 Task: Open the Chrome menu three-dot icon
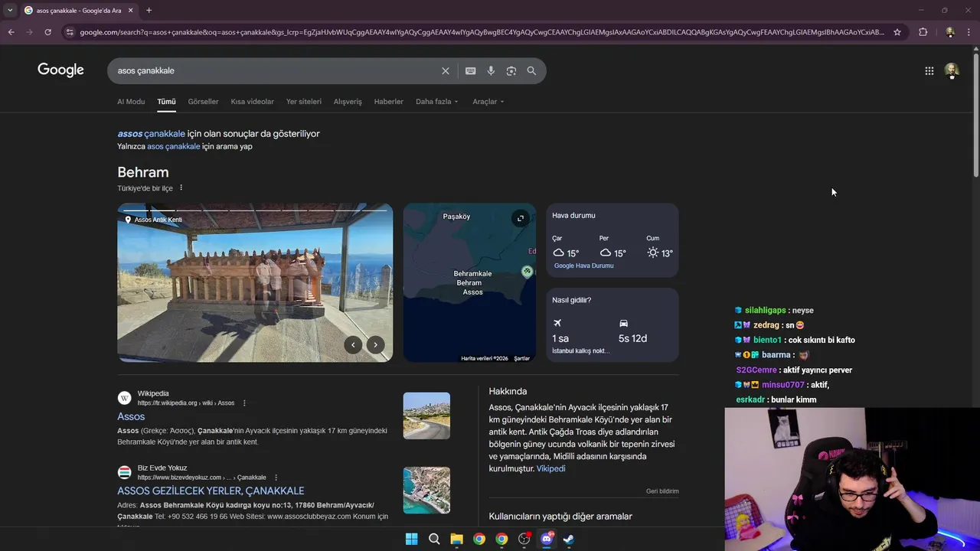tap(969, 32)
